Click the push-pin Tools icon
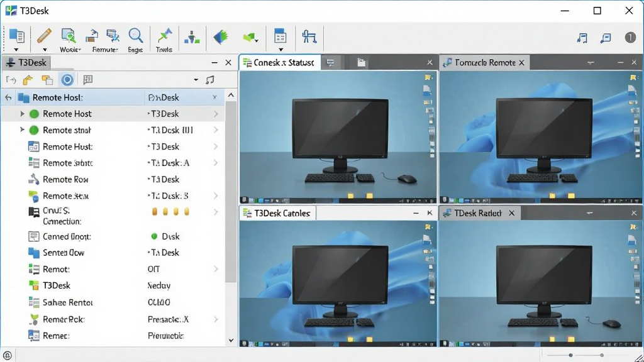 point(165,36)
